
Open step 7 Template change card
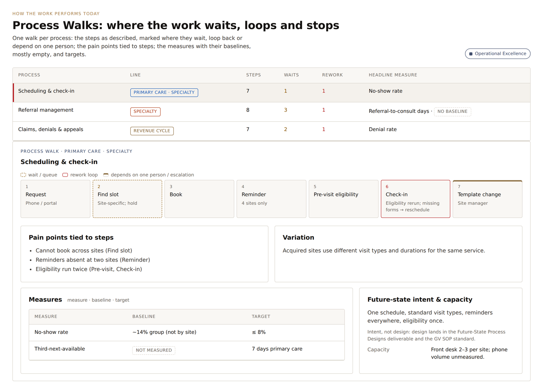[x=488, y=199]
